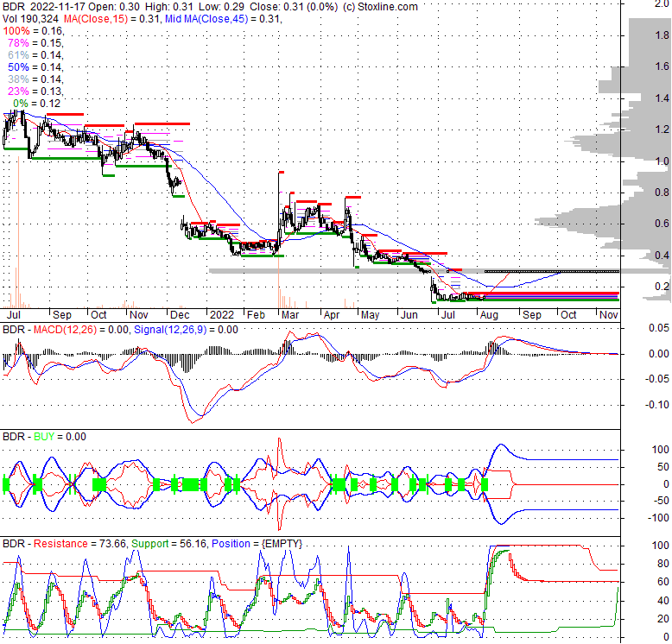Click the '(c) Stoxline.com' credit text
The width and height of the screenshot is (672, 644).
380,7
